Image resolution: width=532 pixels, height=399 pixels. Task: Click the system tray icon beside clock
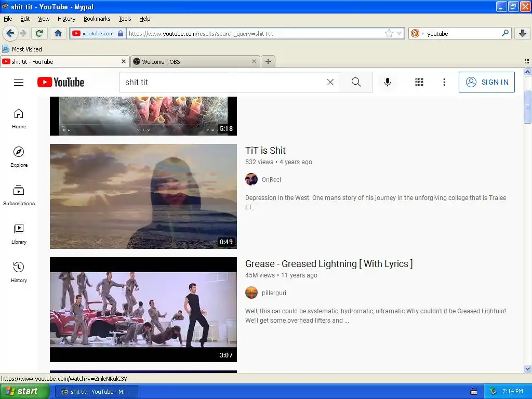point(494,392)
